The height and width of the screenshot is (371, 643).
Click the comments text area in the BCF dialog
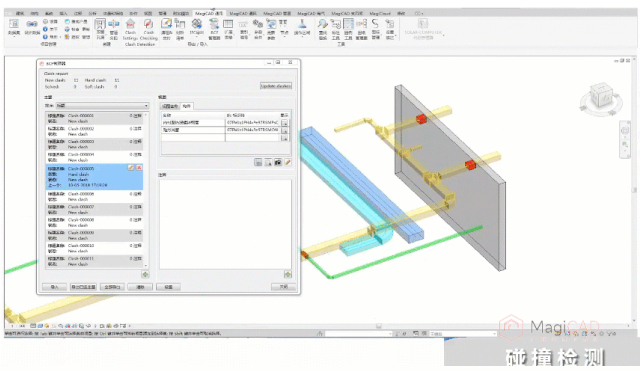point(225,224)
